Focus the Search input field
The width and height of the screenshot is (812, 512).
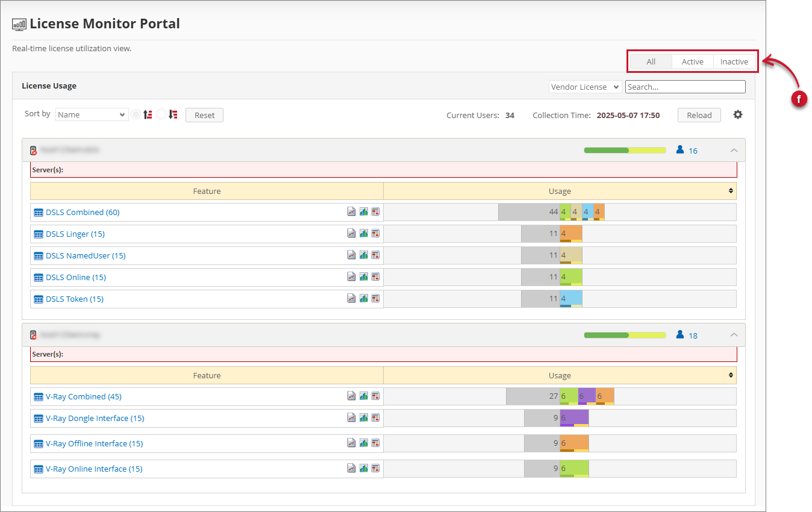686,87
